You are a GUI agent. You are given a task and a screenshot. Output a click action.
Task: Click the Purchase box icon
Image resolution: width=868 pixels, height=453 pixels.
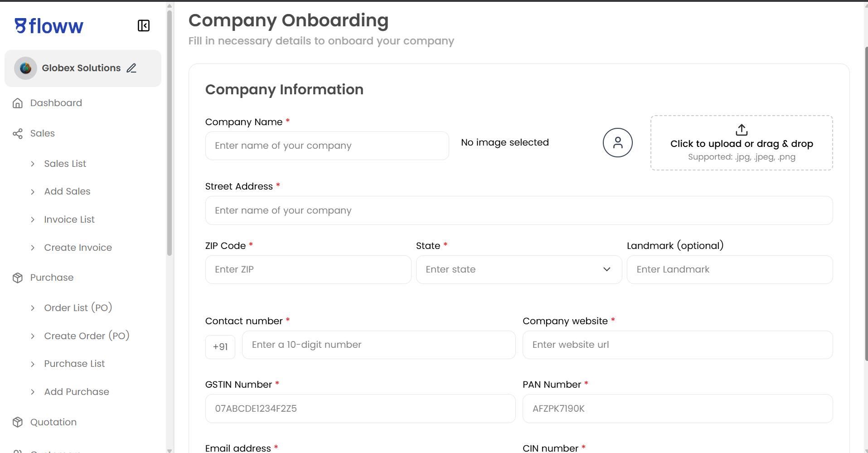(18, 278)
